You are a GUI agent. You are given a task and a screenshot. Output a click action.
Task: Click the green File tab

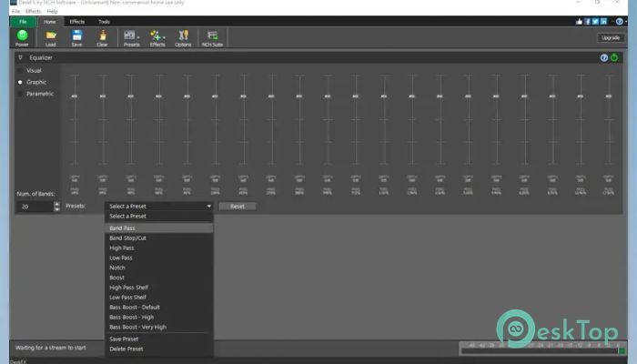pos(23,22)
